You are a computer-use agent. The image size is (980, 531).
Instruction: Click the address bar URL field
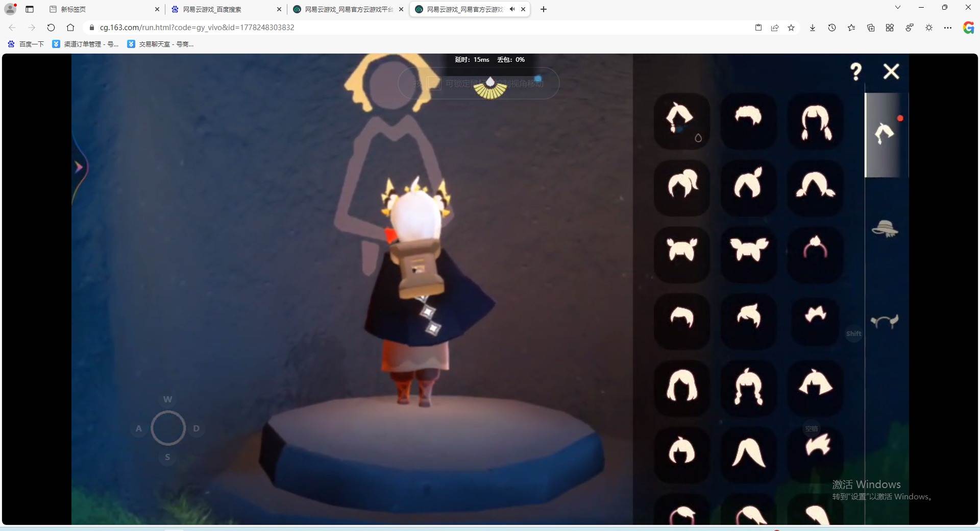pyautogui.click(x=419, y=28)
